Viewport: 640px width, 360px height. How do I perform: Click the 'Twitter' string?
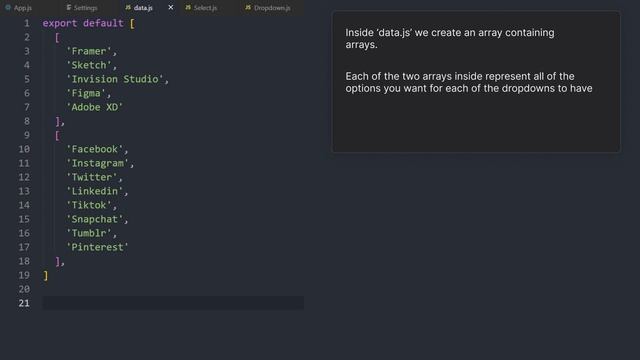[92, 177]
